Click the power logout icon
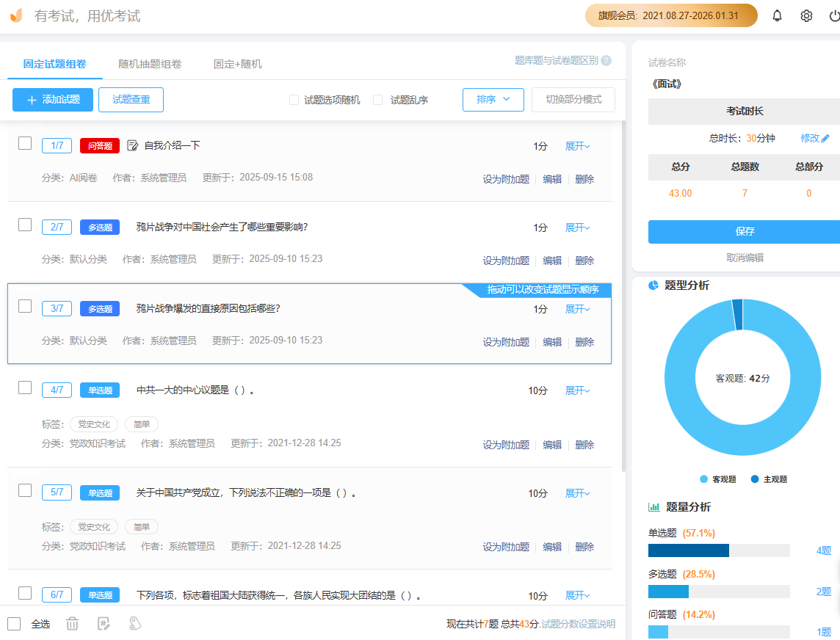The height and width of the screenshot is (640, 840). (834, 15)
